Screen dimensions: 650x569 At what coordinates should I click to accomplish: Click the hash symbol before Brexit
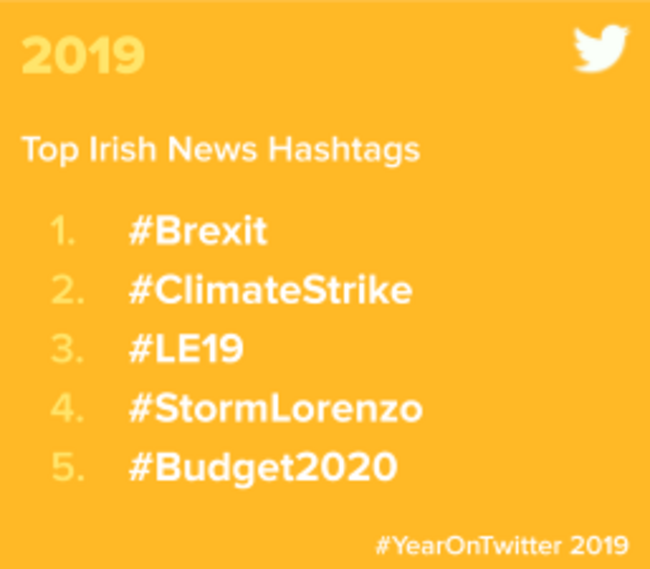pos(140,231)
